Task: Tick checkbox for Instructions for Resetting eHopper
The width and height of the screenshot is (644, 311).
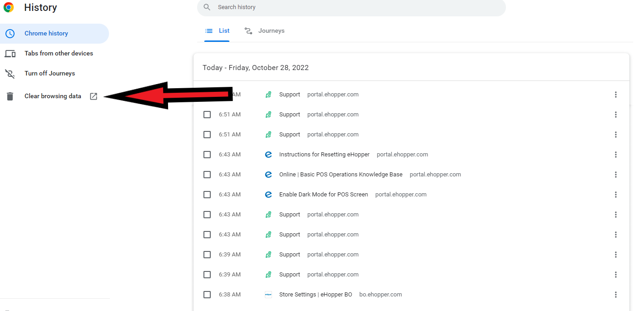Action: tap(207, 155)
